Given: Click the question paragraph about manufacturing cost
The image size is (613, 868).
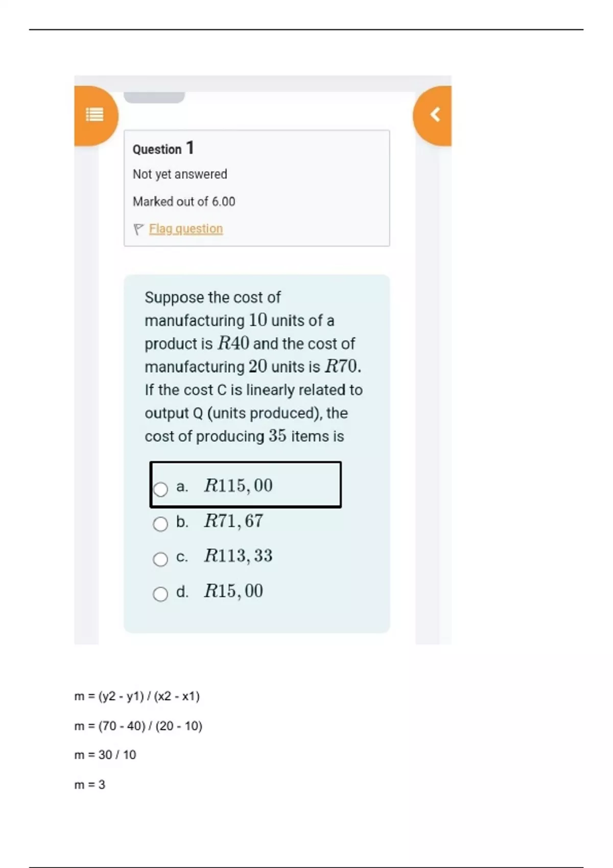Looking at the screenshot, I should click(253, 367).
